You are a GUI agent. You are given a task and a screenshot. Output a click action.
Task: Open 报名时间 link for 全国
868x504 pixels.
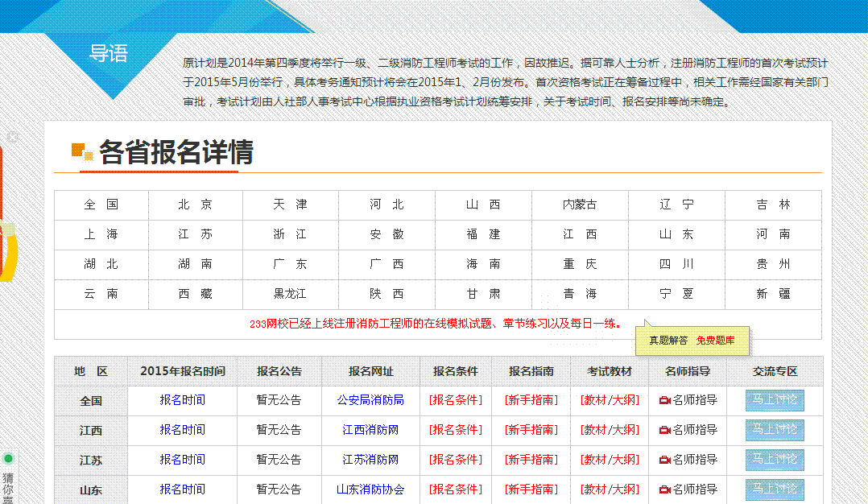coord(182,401)
